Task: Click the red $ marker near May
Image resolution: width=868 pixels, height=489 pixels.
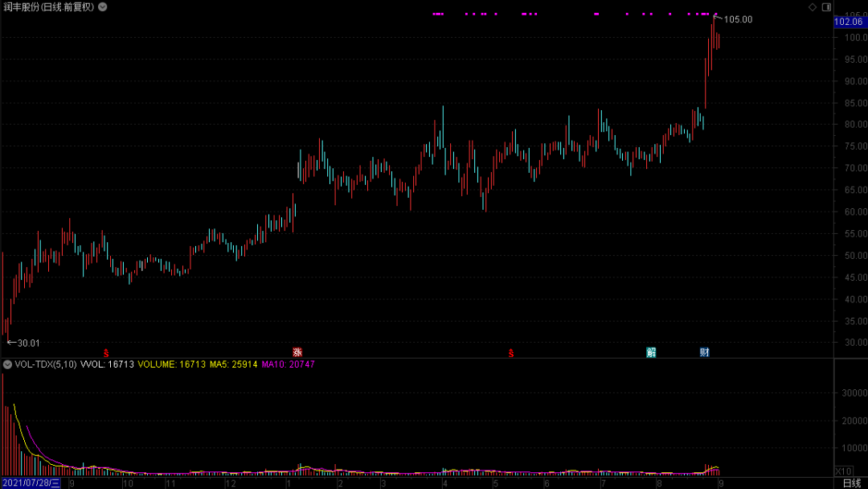Action: [x=511, y=353]
